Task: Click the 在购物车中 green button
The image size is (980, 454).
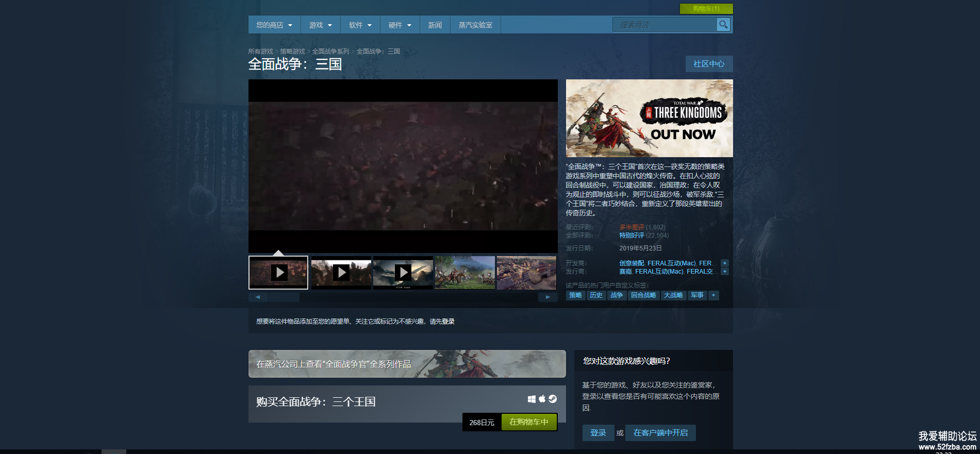Action: tap(529, 422)
